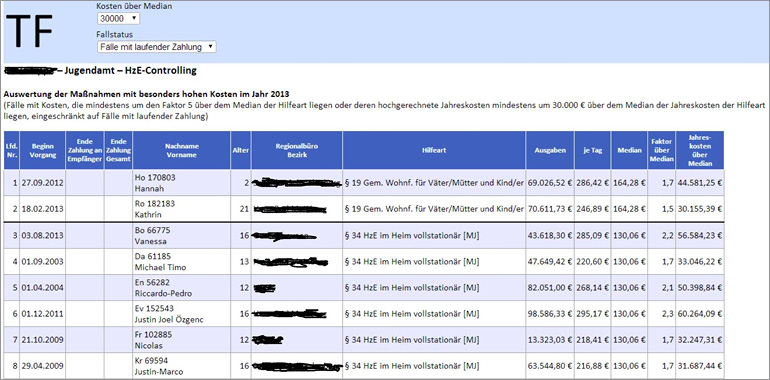Screen dimensions: 770x380
Task: Click the Jahreskosten value 50.398,84 €
Action: pyautogui.click(x=700, y=288)
